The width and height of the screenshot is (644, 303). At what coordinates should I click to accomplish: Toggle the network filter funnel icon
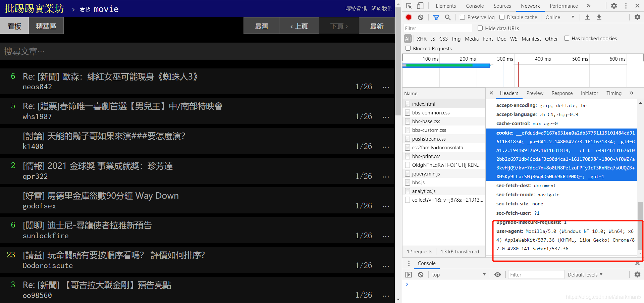[436, 17]
